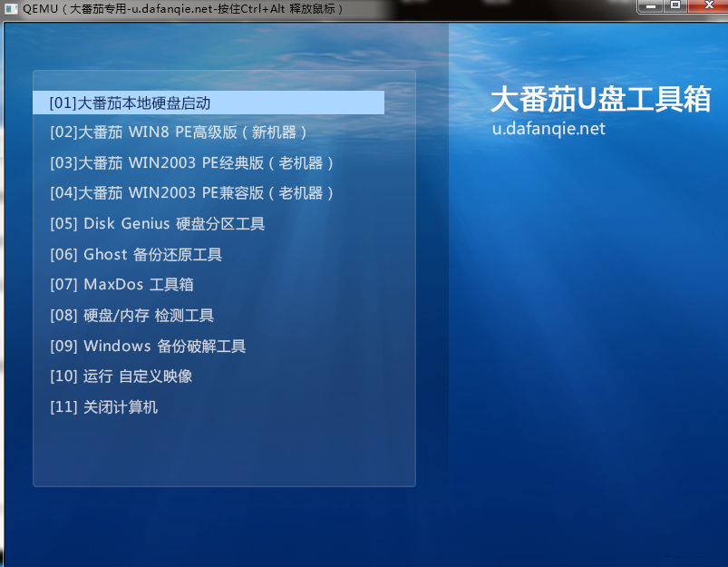
Task: Click the u.dafanqie.net website text
Action: coord(548,129)
